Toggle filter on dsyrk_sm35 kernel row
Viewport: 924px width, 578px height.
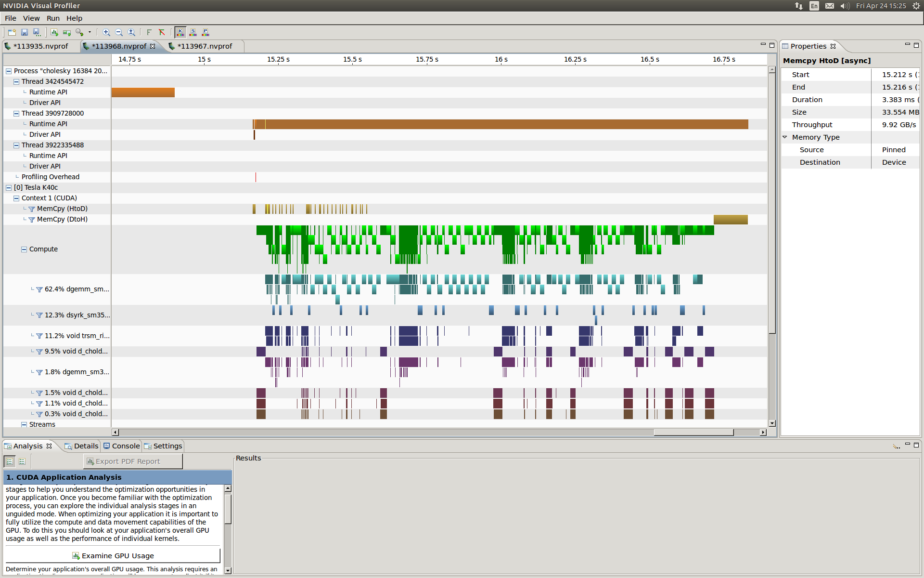(x=39, y=315)
